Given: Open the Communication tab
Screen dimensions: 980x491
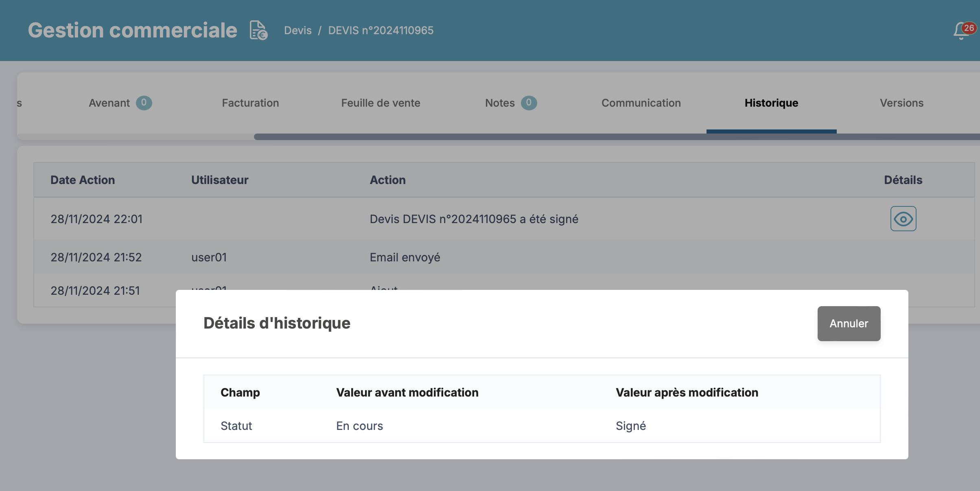Looking at the screenshot, I should pyautogui.click(x=641, y=103).
